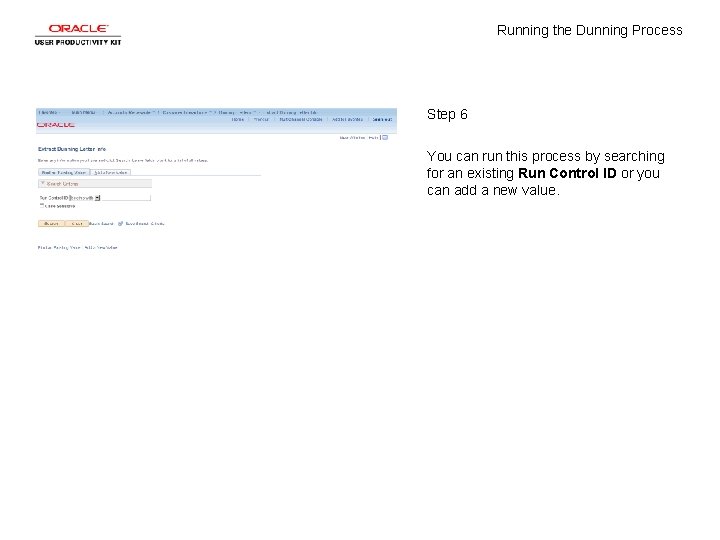
Task: Open the Worklist link
Action: tap(261, 119)
